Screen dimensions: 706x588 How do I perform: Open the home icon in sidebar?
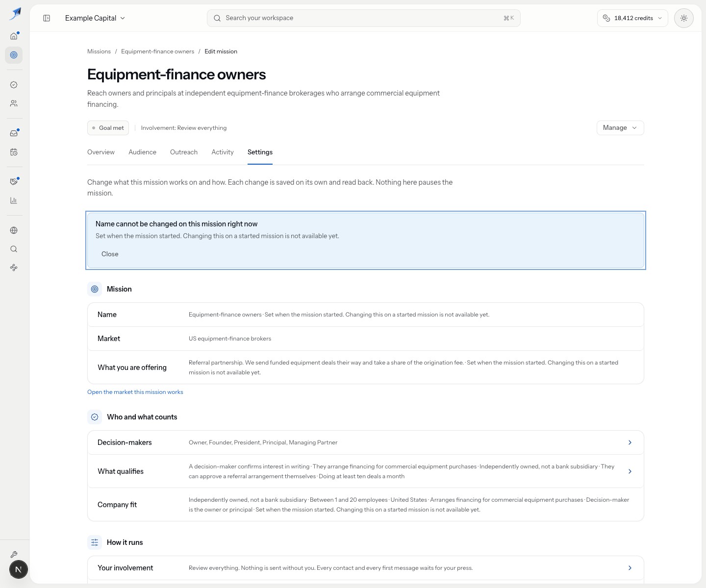14,36
